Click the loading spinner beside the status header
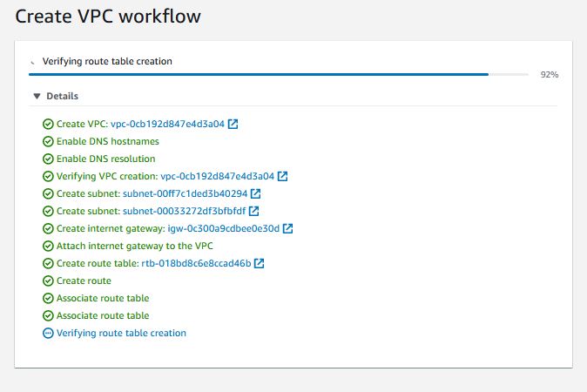This screenshot has height=392, width=587. click(x=33, y=62)
